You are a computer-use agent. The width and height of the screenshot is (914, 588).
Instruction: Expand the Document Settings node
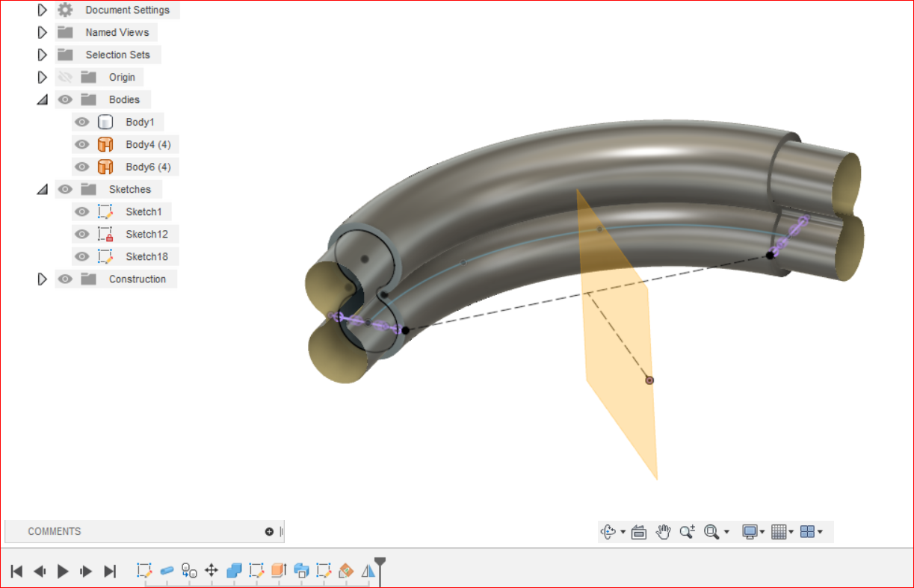pyautogui.click(x=43, y=10)
